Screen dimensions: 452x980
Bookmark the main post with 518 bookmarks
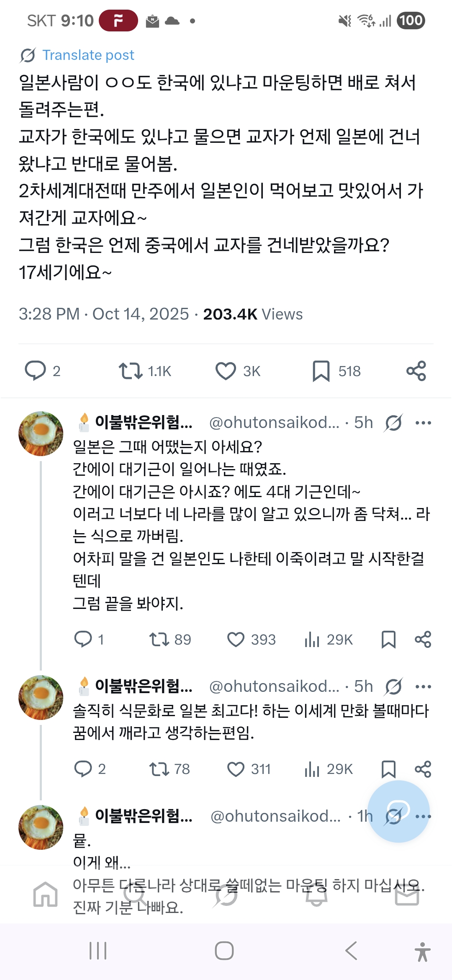(x=321, y=371)
